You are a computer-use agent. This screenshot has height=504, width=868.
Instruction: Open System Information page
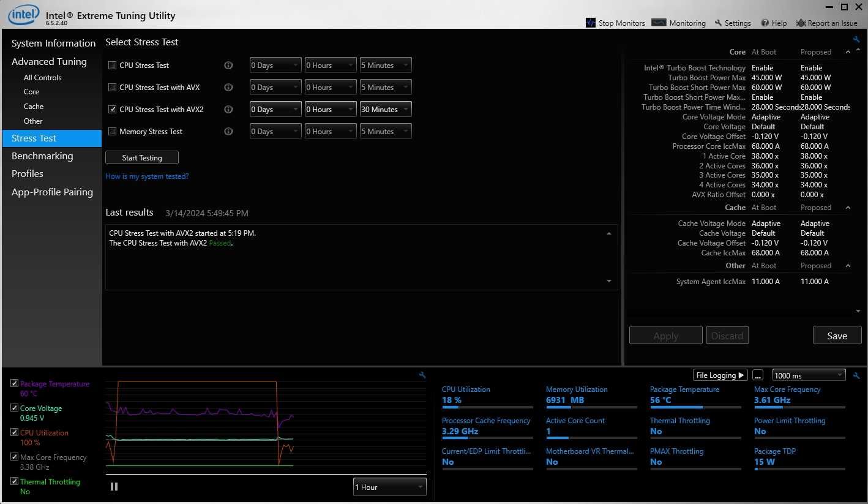tap(53, 43)
